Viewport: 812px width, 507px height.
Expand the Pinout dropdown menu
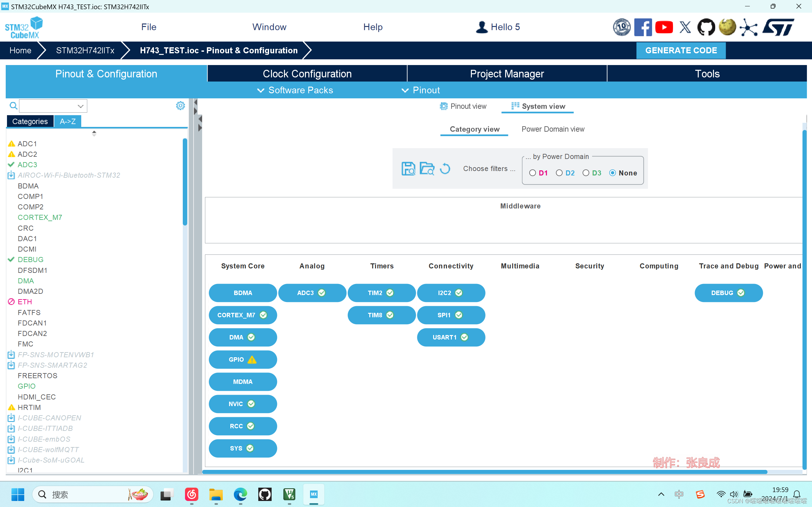pos(421,90)
